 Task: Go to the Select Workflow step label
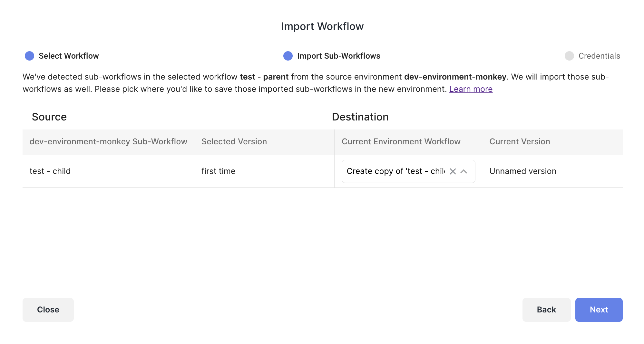pos(69,56)
